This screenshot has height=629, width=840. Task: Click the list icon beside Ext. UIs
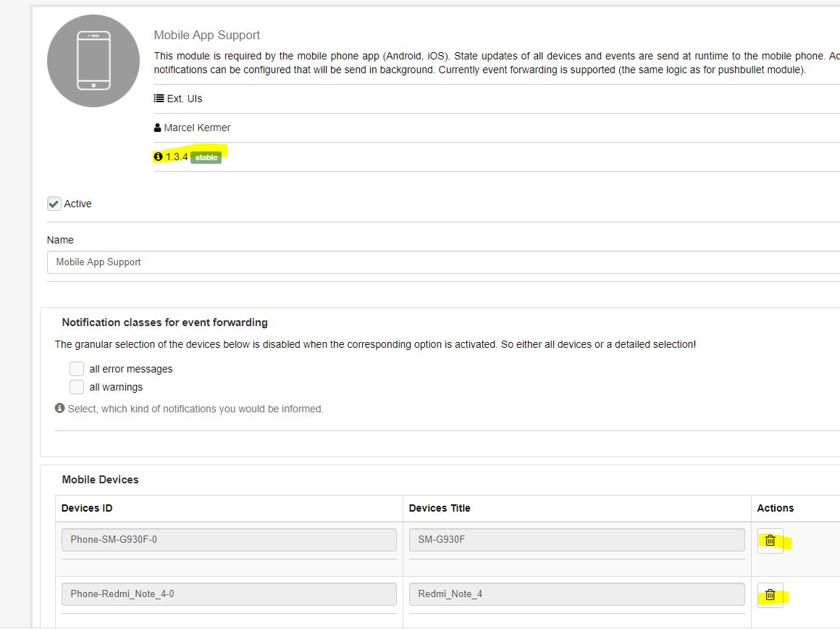159,99
